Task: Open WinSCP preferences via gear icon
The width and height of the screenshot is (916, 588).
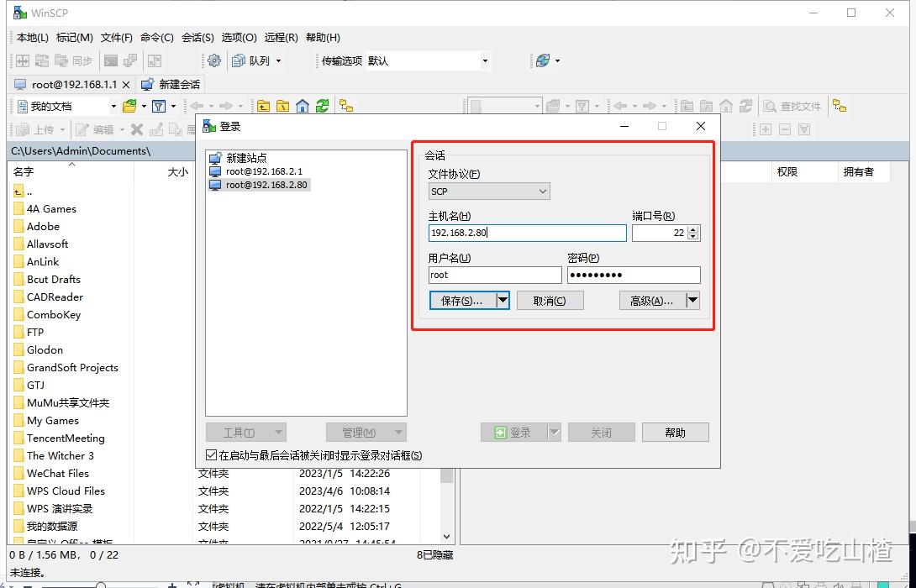Action: (213, 60)
